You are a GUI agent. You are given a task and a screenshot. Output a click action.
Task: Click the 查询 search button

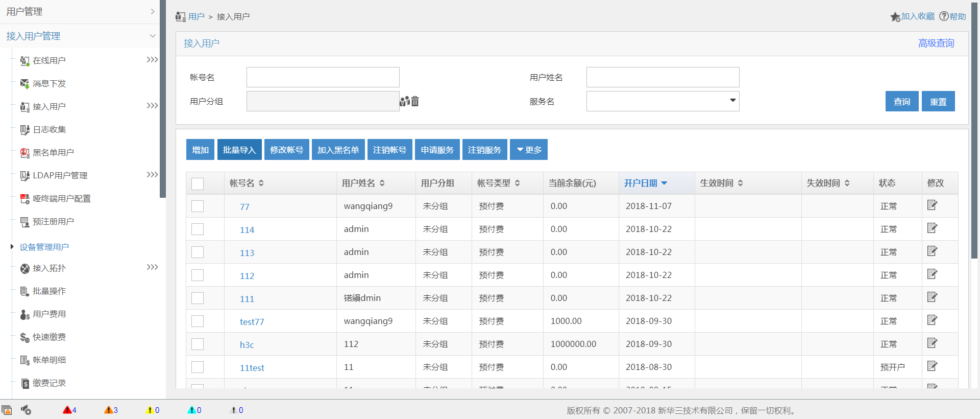click(901, 101)
